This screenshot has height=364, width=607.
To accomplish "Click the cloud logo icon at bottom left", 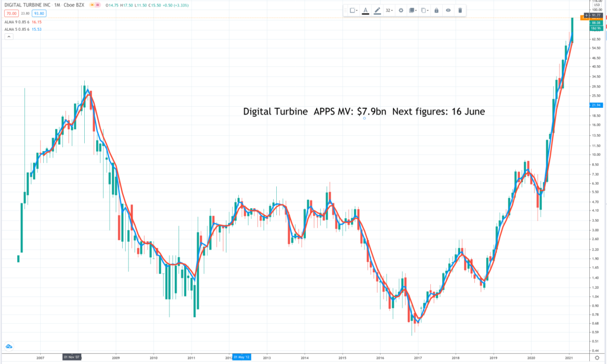I will pyautogui.click(x=9, y=346).
